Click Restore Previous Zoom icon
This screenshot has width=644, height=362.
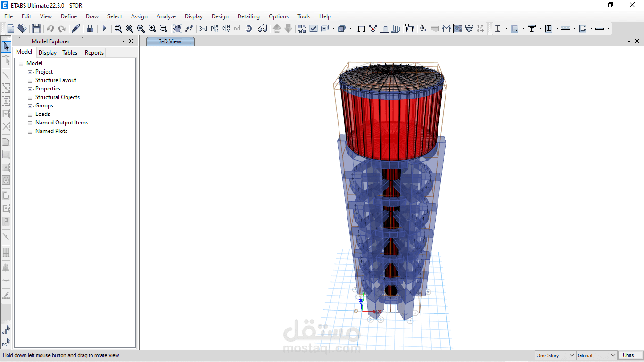click(x=141, y=28)
